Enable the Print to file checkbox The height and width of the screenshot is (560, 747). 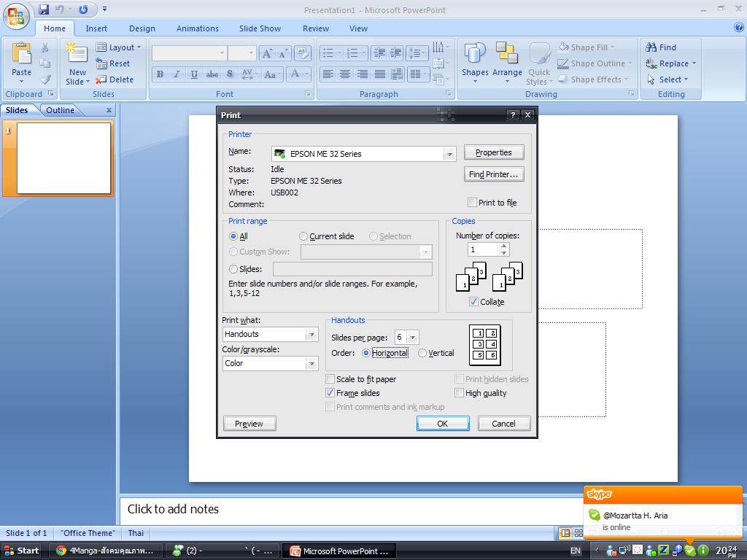pyautogui.click(x=472, y=203)
